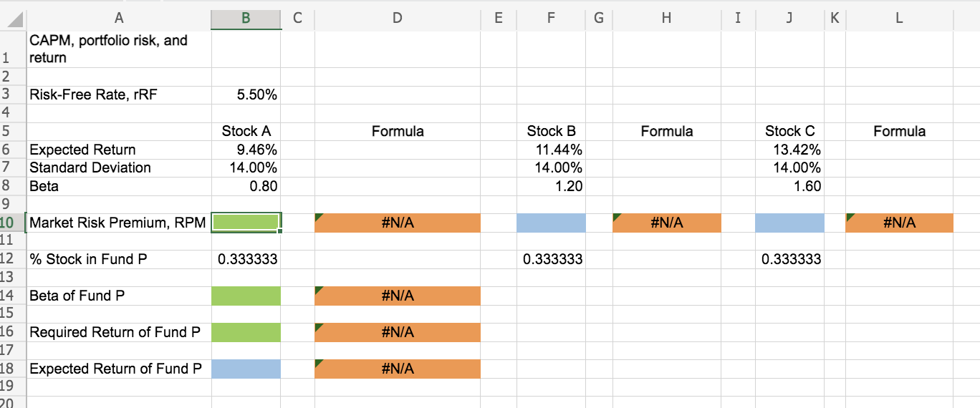The height and width of the screenshot is (408, 980).
Task: Click the 'Stock C' header cell
Action: [x=789, y=131]
